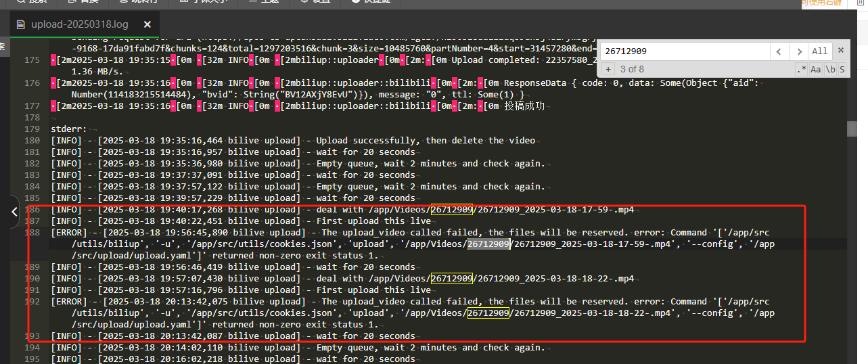Expand the replace row with plus button
The width and height of the screenshot is (868, 364).
coord(608,69)
